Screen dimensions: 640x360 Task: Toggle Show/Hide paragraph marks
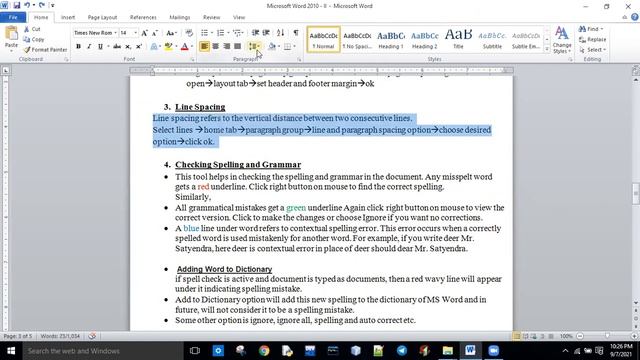pos(296,33)
